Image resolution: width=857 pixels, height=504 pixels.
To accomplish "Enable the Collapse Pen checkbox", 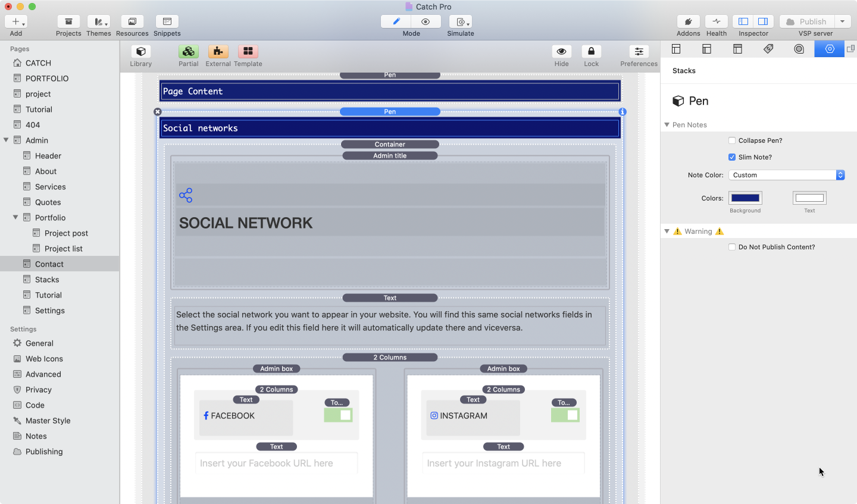I will coord(732,140).
